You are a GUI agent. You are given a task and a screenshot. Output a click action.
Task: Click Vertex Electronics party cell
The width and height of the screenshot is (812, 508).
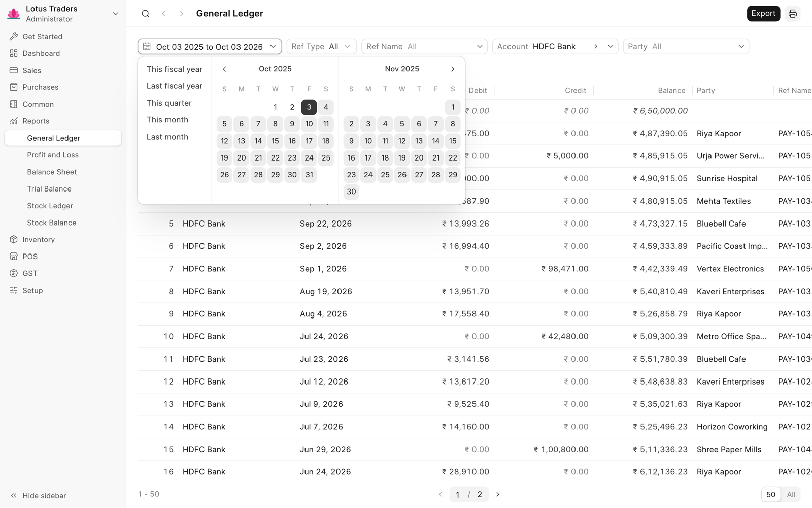(730, 269)
